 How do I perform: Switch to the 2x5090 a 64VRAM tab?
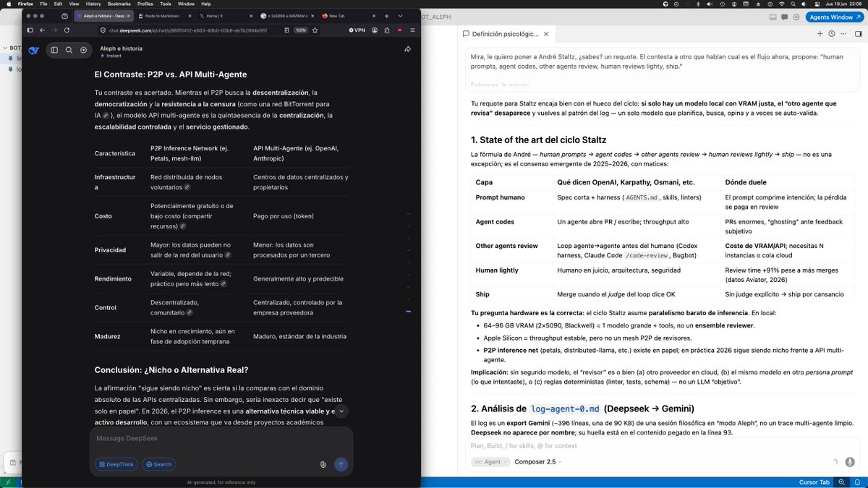pyautogui.click(x=287, y=15)
